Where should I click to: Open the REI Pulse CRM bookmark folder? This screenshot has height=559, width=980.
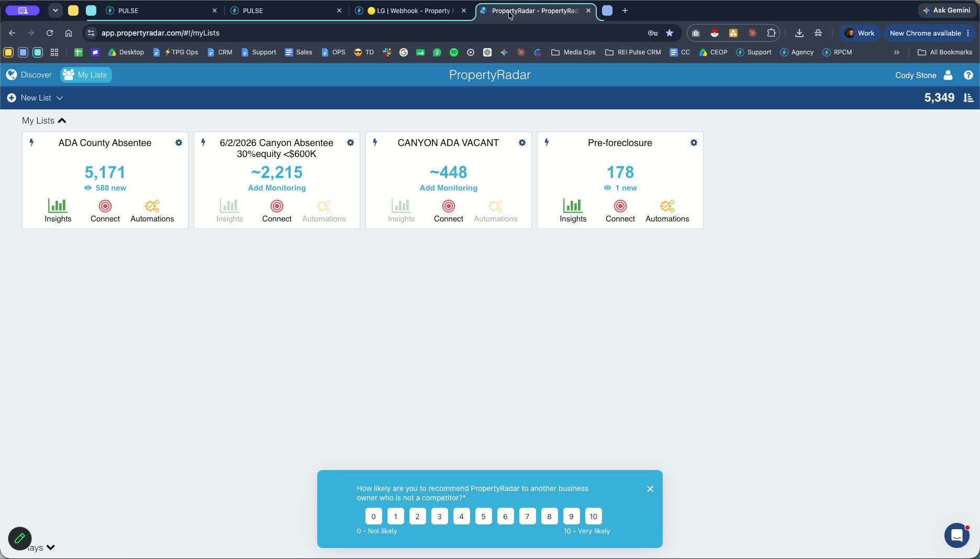pos(633,52)
